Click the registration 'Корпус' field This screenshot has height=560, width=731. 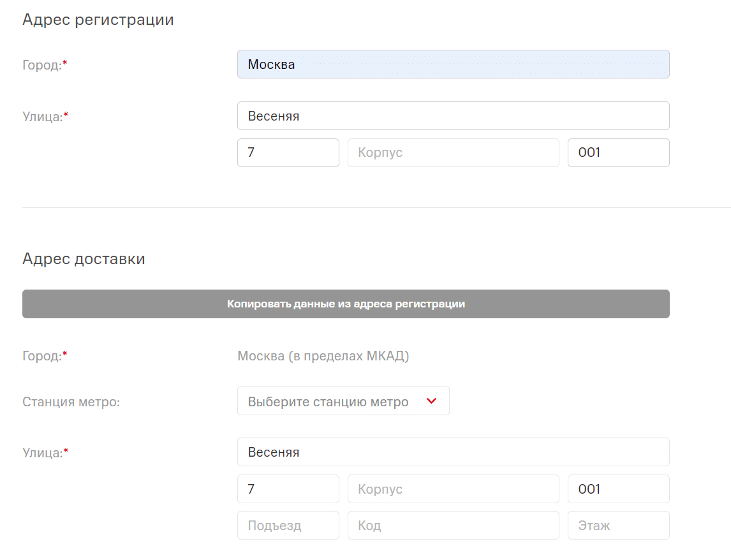[x=453, y=153]
